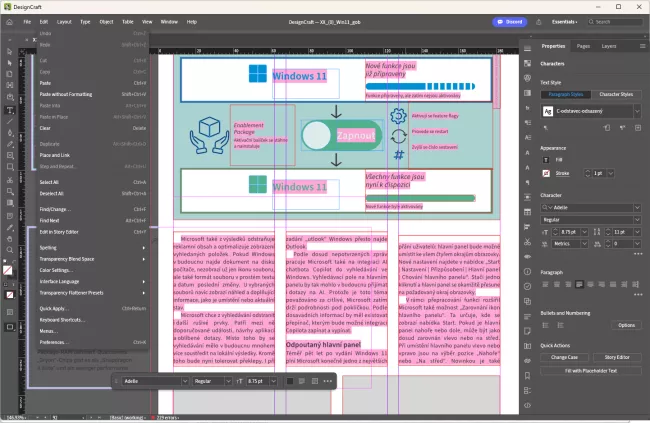Open more Paragraph options ellipsis

[x=638, y=294]
